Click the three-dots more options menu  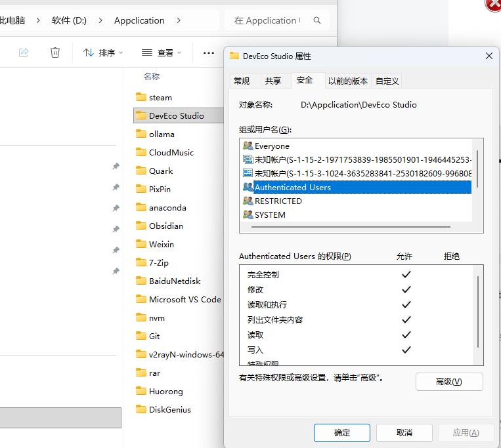[x=209, y=52]
